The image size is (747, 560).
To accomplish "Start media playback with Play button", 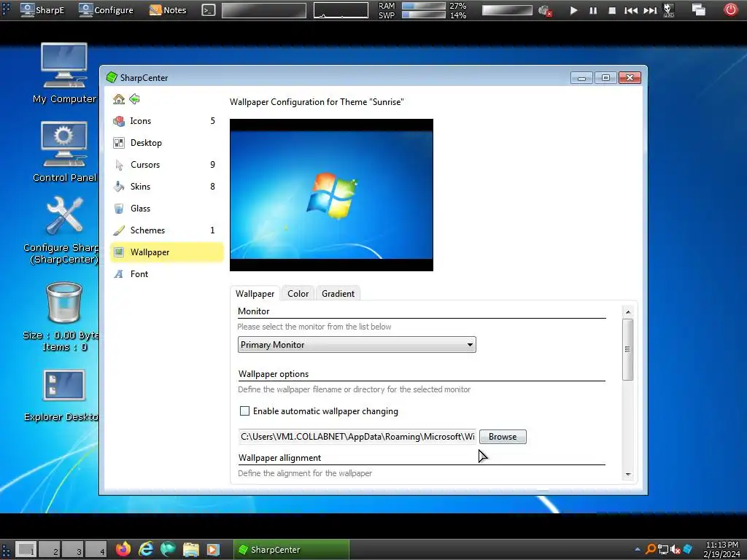I will (573, 10).
